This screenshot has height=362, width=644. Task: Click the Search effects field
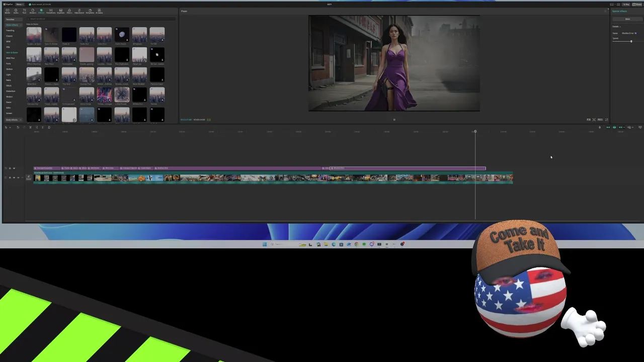click(101, 19)
